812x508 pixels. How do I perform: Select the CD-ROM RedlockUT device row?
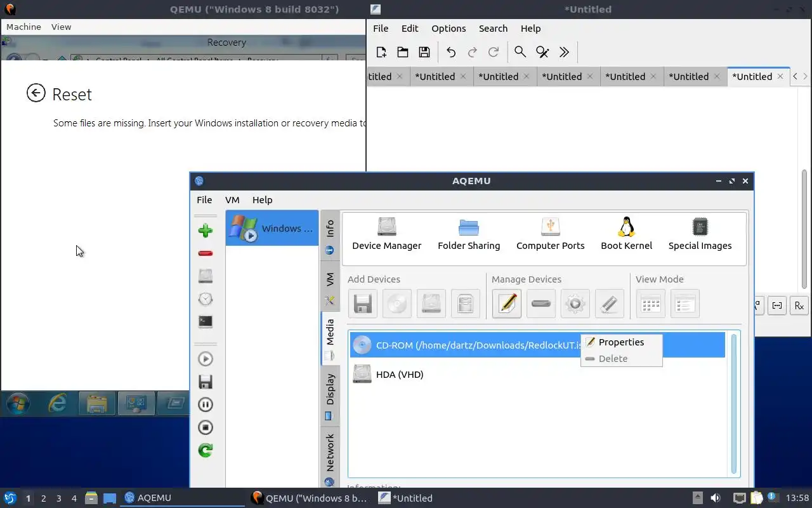(x=537, y=345)
